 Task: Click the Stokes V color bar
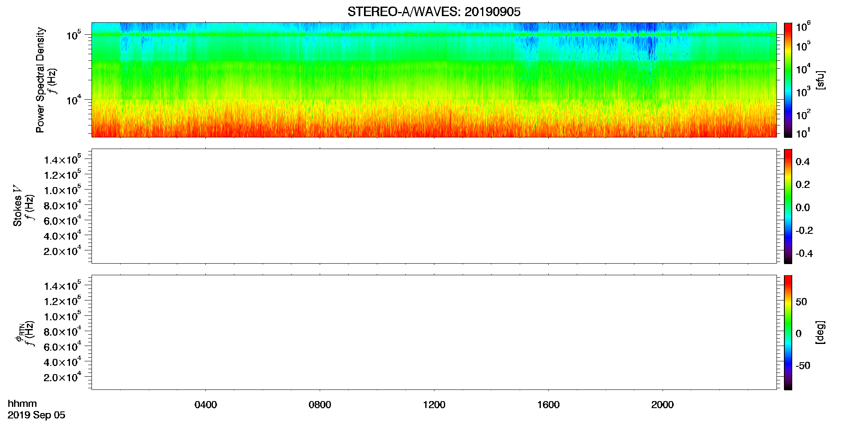(788, 206)
